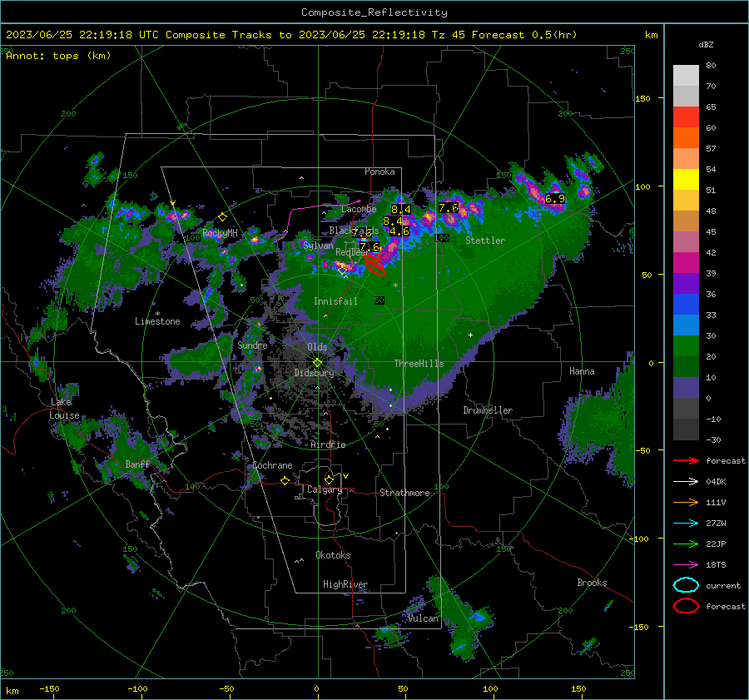
Task: Click the Ponoka city label
Action: (x=379, y=171)
